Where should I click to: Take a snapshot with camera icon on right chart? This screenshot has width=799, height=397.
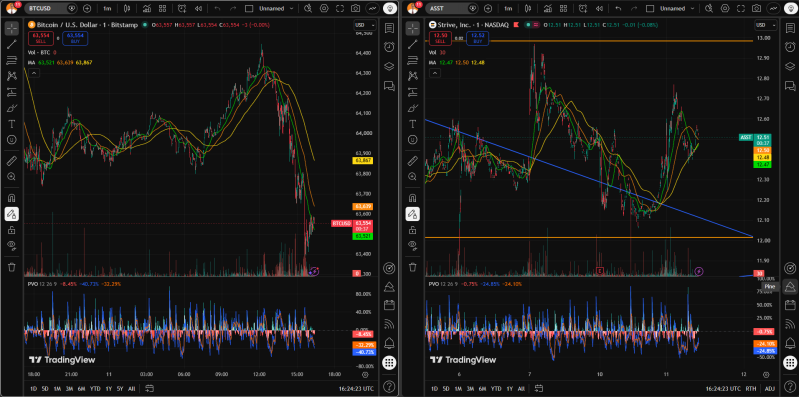click(x=757, y=9)
